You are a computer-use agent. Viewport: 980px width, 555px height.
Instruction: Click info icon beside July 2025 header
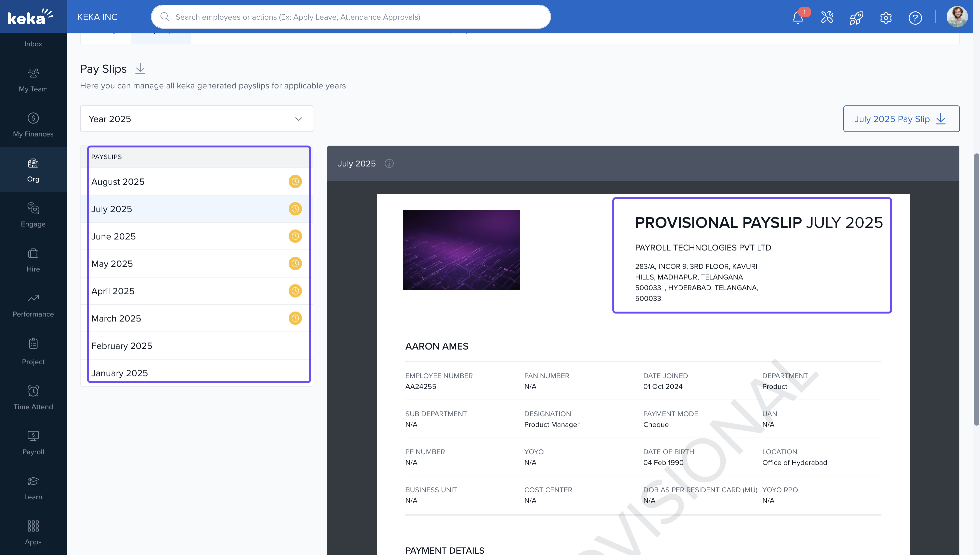tap(389, 163)
